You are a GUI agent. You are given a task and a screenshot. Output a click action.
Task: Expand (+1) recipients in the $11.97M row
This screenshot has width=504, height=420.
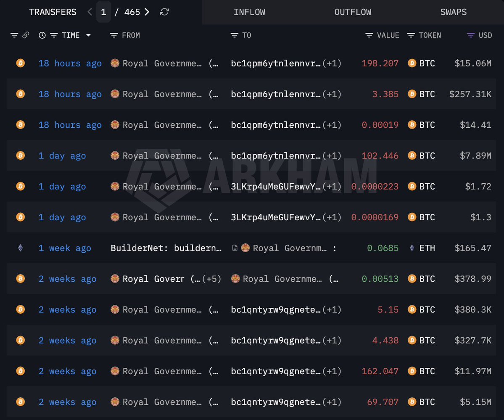point(332,371)
